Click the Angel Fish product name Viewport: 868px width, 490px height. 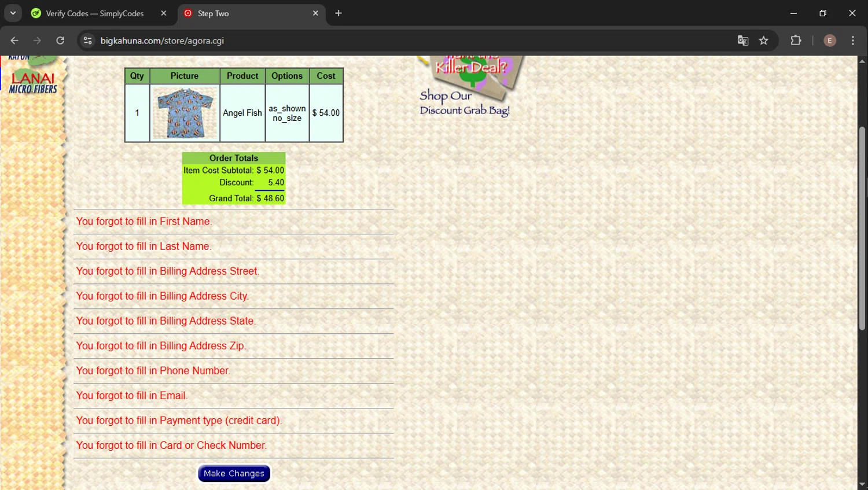pyautogui.click(x=242, y=113)
